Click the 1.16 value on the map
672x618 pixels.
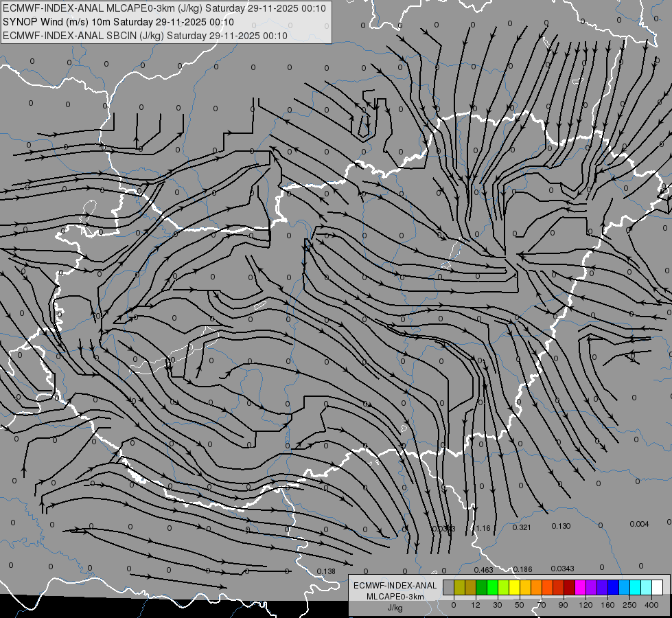pyautogui.click(x=483, y=528)
